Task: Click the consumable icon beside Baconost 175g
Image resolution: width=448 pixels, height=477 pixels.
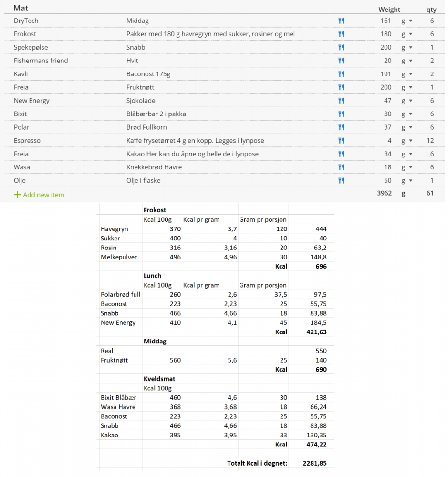Action: pos(341,74)
